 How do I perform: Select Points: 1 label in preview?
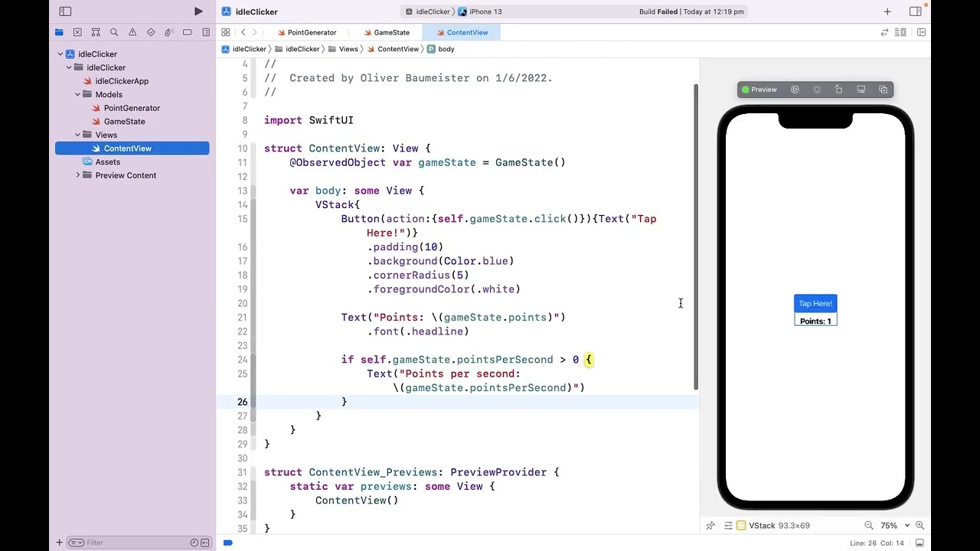(x=815, y=321)
